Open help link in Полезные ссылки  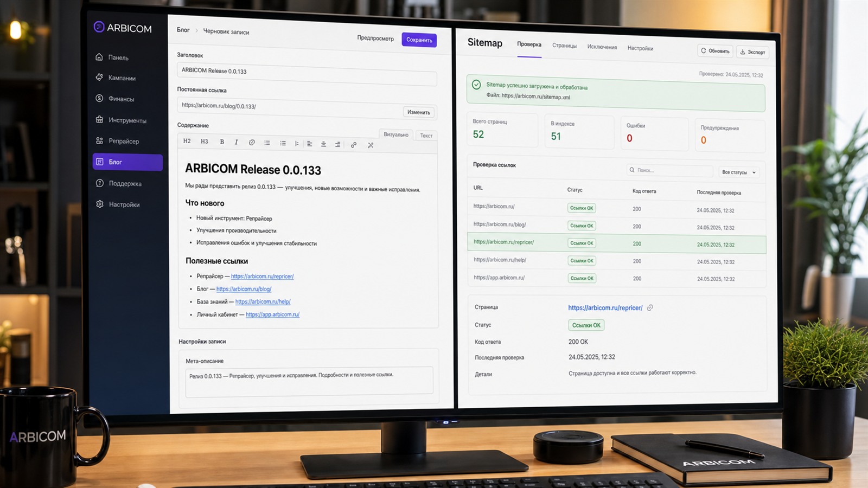pyautogui.click(x=263, y=301)
